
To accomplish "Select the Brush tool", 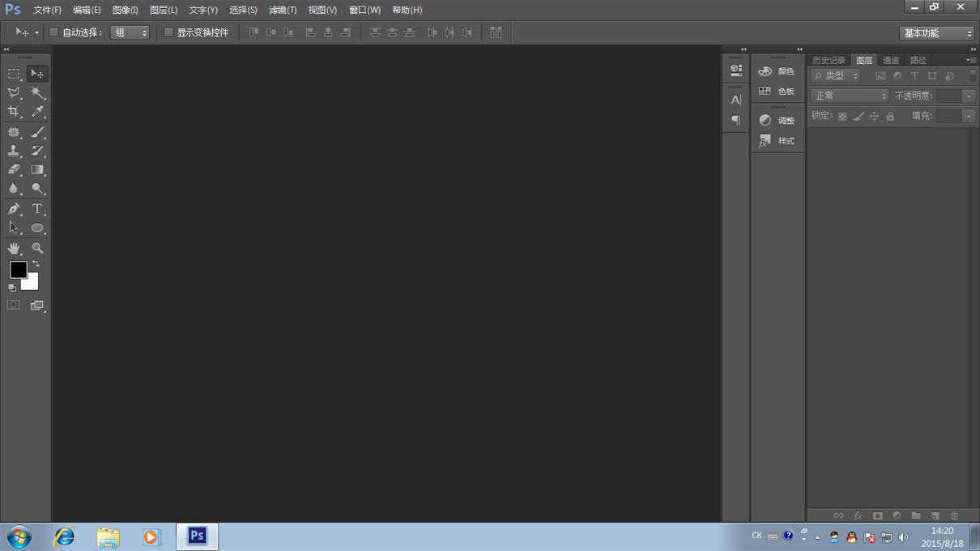I will coord(37,132).
